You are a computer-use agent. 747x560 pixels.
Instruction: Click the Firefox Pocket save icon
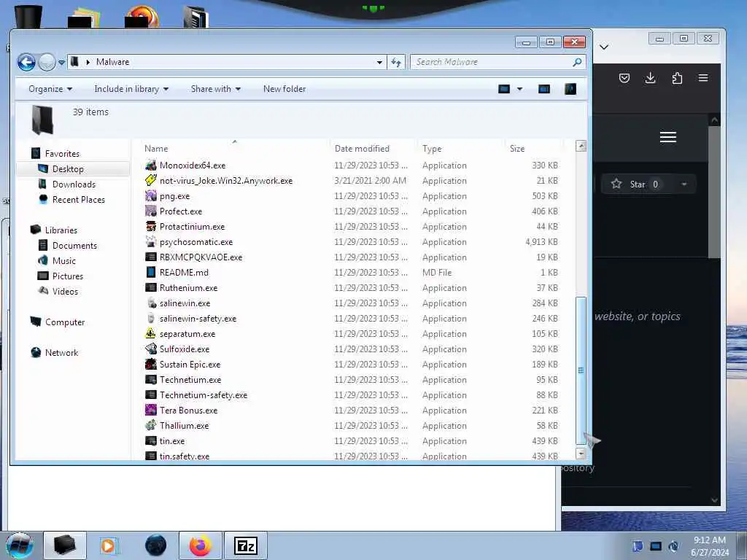click(x=624, y=78)
